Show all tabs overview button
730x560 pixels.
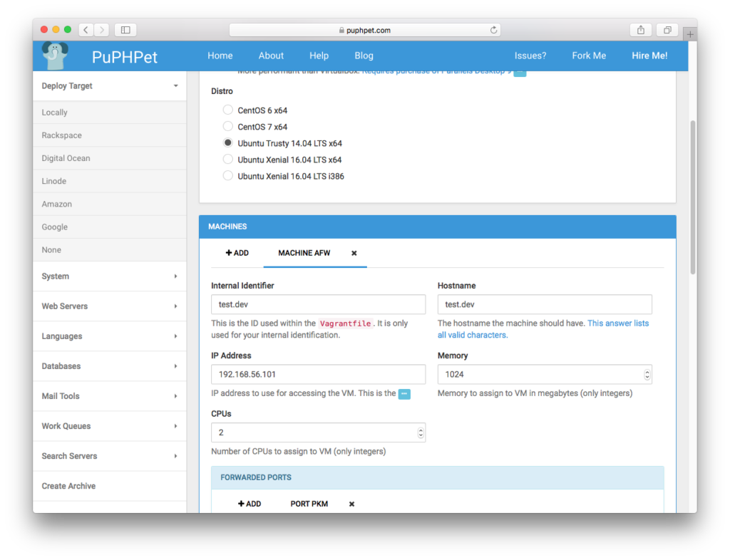[x=667, y=30]
